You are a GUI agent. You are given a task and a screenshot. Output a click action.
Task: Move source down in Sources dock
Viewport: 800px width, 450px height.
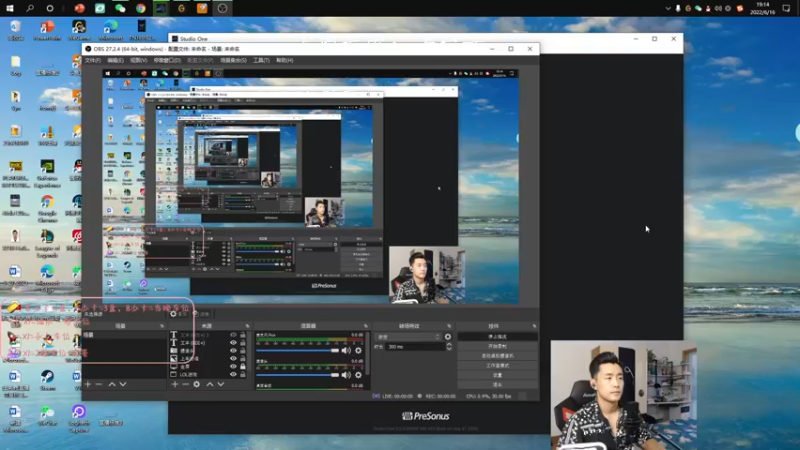(x=221, y=384)
